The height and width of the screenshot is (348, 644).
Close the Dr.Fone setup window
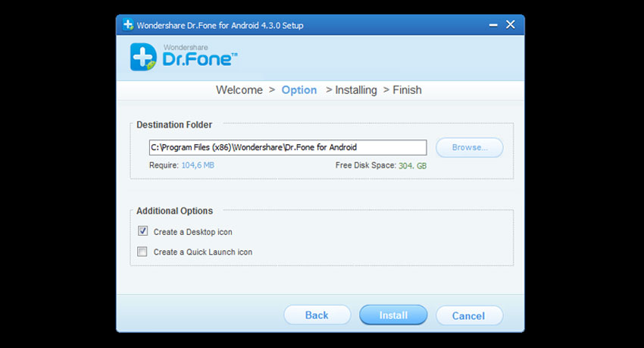pyautogui.click(x=511, y=25)
